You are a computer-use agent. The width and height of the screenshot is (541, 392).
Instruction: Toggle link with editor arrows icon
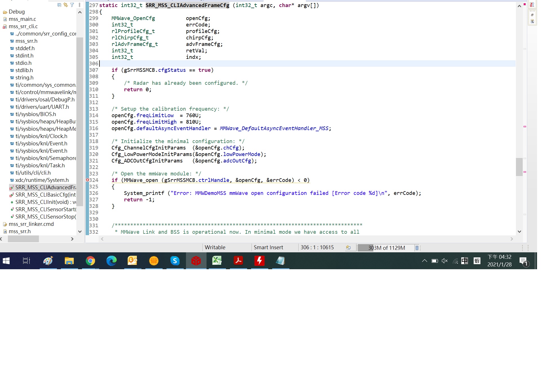pos(66,5)
